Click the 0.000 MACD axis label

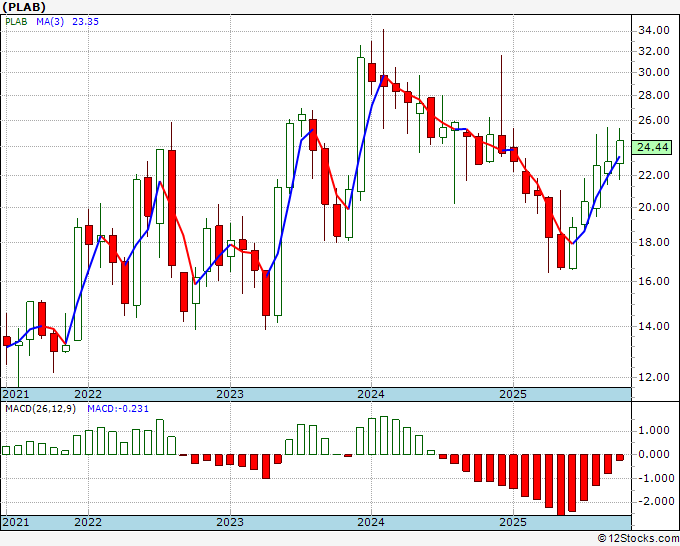(654, 454)
